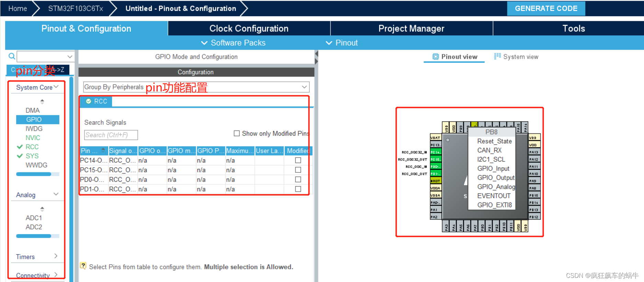Select the RCC peripheral tab
644x282 pixels.
[x=96, y=101]
